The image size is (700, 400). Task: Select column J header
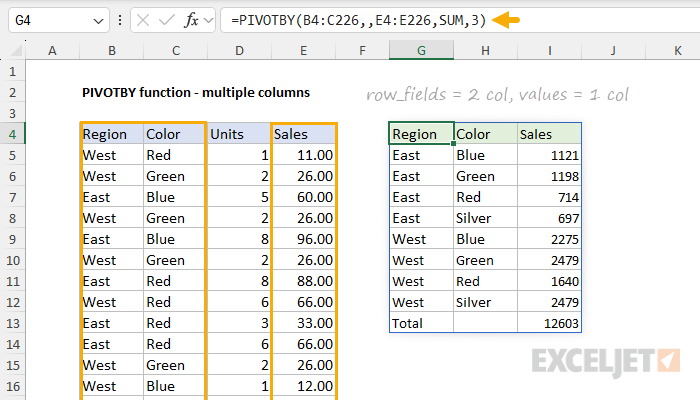coord(613,50)
